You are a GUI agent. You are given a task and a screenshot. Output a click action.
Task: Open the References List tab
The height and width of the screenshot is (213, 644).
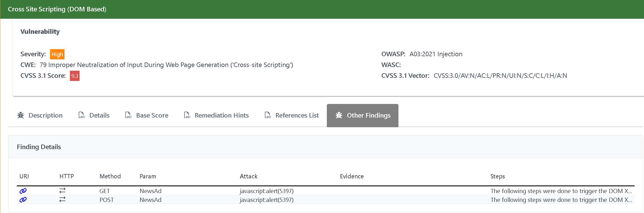[297, 115]
